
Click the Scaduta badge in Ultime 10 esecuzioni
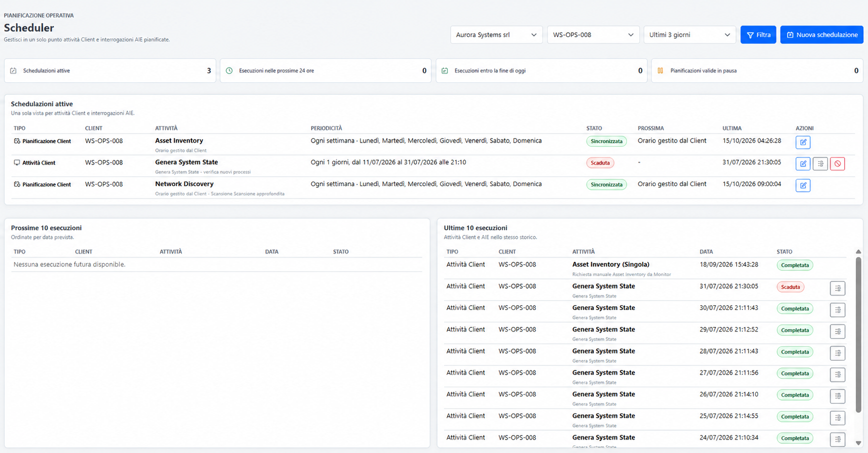coord(790,287)
